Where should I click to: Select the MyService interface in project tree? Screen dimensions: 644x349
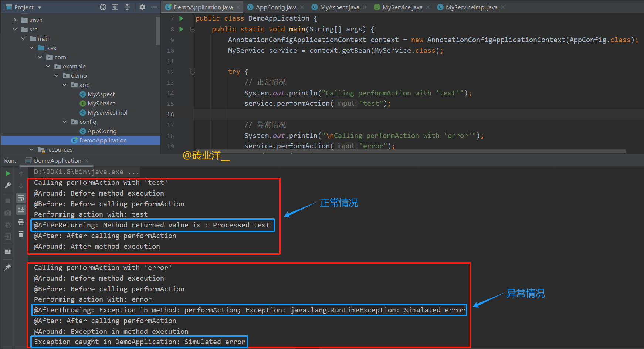101,103
